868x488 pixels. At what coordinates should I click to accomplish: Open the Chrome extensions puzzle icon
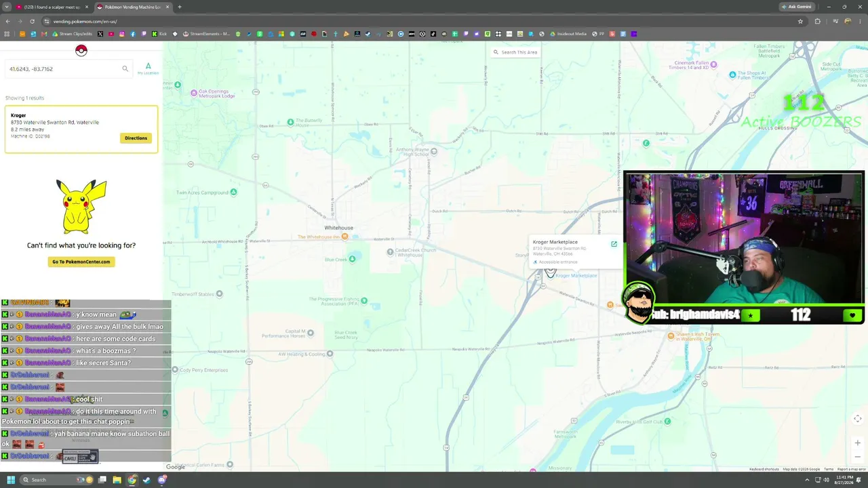[817, 21]
